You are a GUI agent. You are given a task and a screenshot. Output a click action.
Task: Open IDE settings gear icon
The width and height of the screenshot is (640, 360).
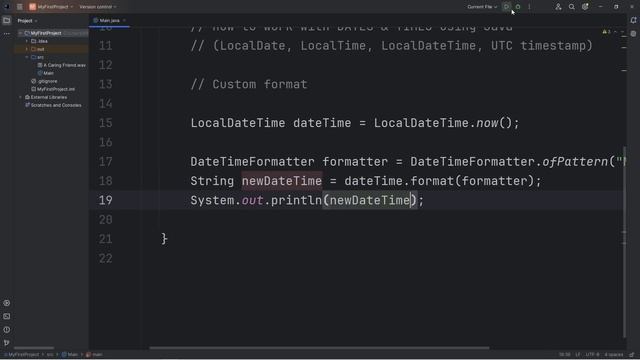(585, 7)
